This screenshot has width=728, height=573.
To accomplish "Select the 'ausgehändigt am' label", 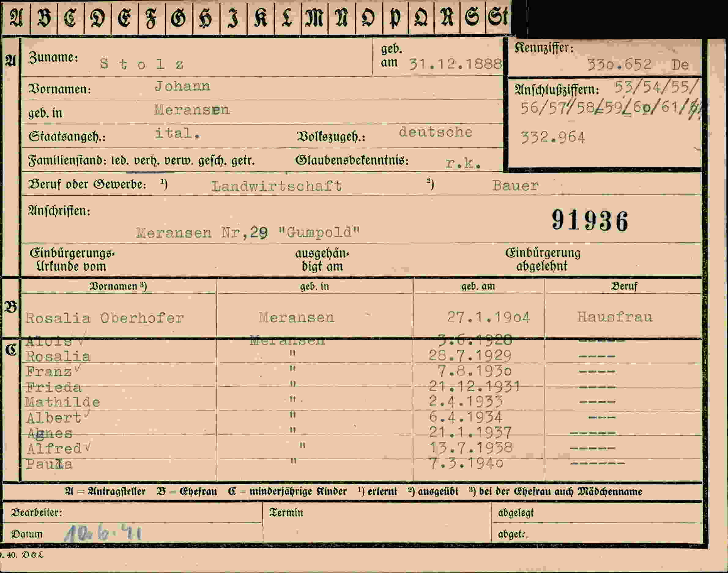I will pos(322,260).
